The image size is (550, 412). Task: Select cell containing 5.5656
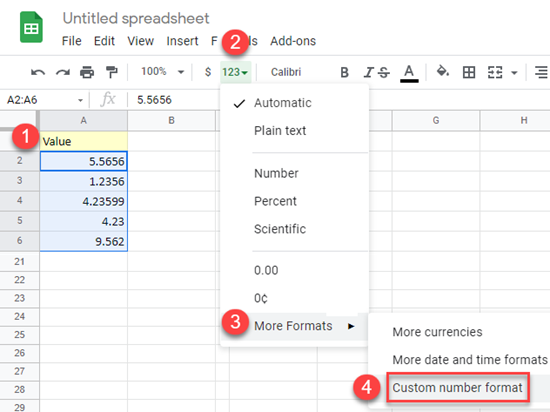point(83,161)
